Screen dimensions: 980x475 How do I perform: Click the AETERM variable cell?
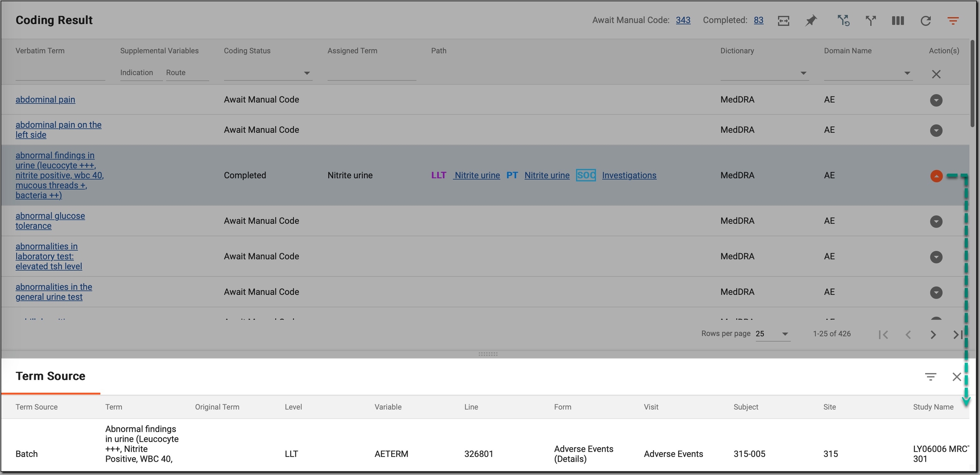pyautogui.click(x=391, y=454)
